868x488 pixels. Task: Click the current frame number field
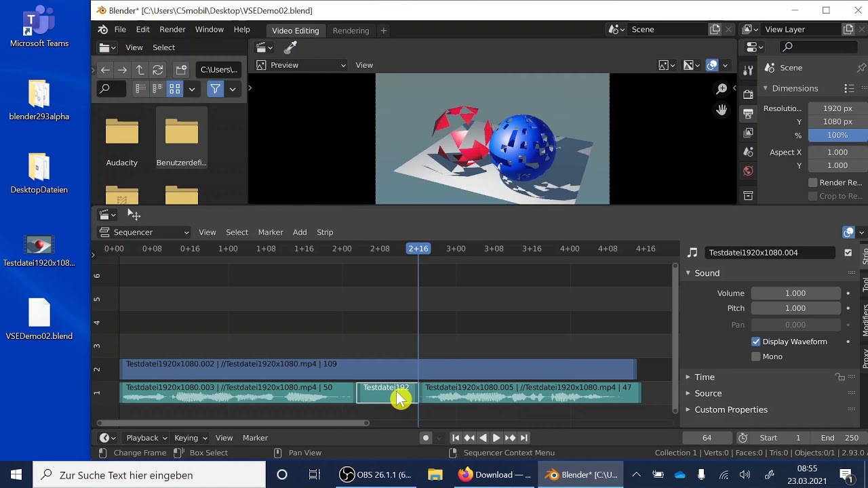(707, 438)
